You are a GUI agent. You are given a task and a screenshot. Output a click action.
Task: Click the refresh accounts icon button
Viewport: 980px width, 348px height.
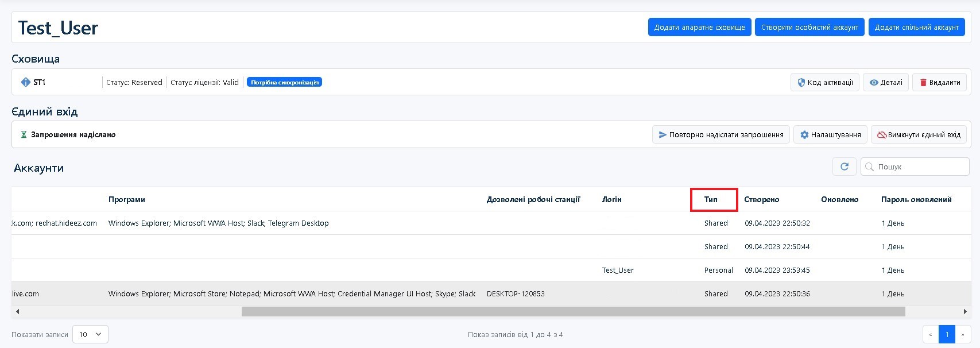(844, 167)
